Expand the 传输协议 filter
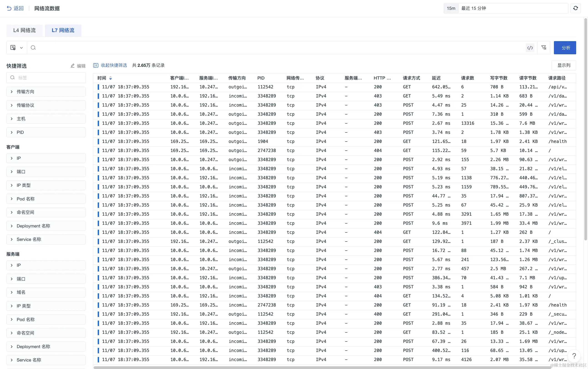 [46, 105]
